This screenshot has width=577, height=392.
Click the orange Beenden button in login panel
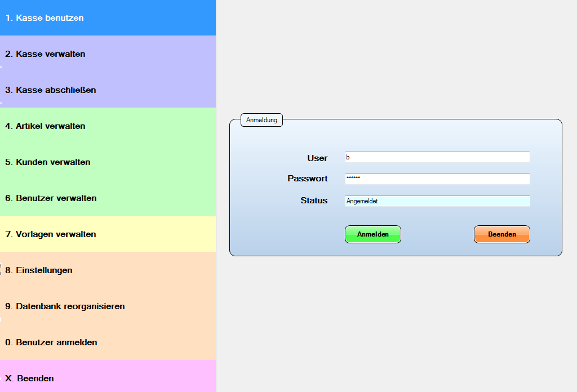502,234
